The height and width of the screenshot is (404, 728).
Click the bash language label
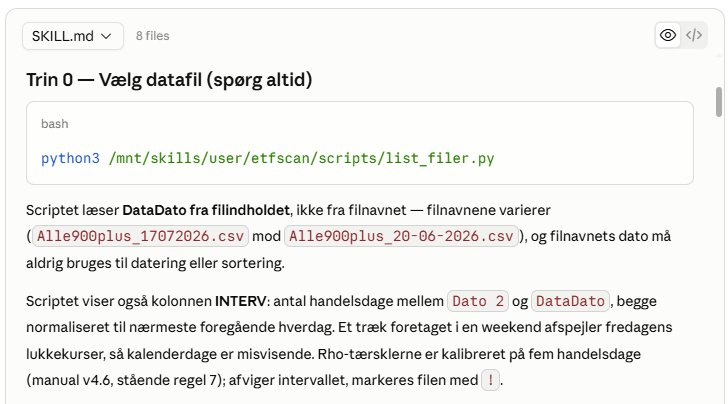pos(54,124)
